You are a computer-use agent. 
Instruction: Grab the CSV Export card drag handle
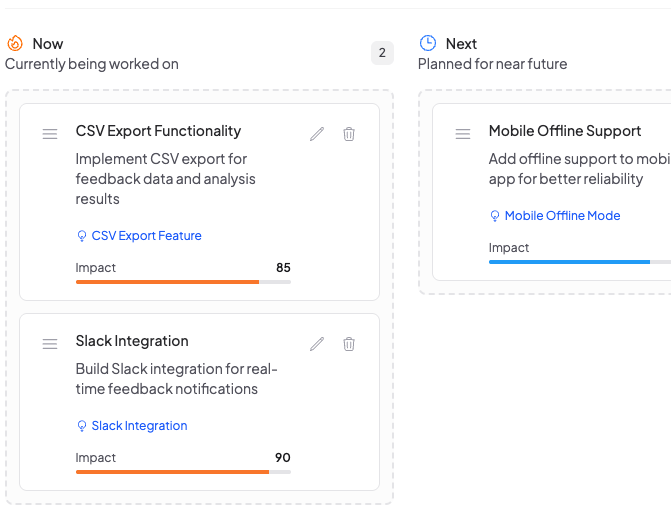50,134
